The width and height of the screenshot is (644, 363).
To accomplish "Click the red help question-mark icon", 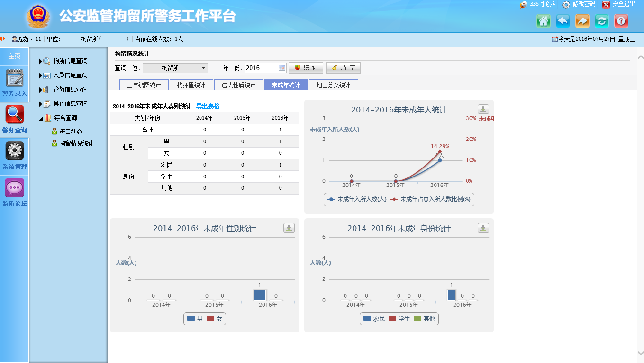I will point(621,20).
